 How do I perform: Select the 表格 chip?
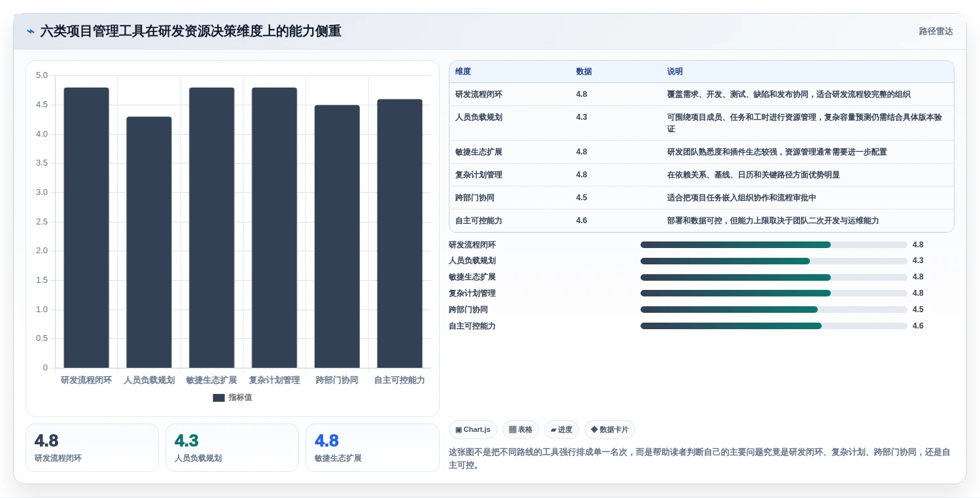pyautogui.click(x=521, y=430)
